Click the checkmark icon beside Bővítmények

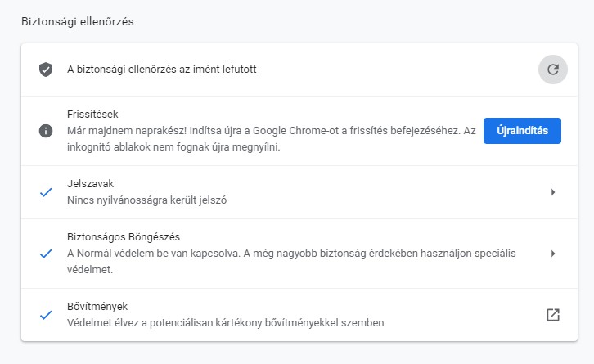(x=46, y=315)
